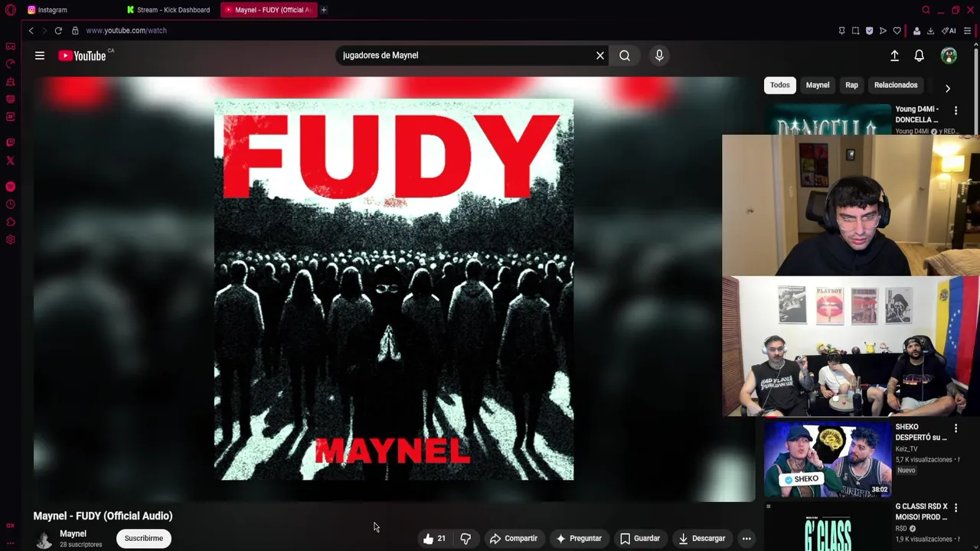The height and width of the screenshot is (551, 980).
Task: Open browser profile icon in toolbar
Action: (916, 31)
